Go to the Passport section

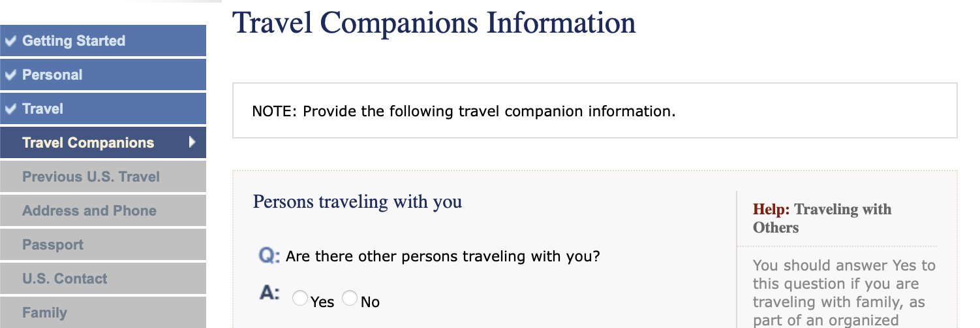[x=103, y=244]
